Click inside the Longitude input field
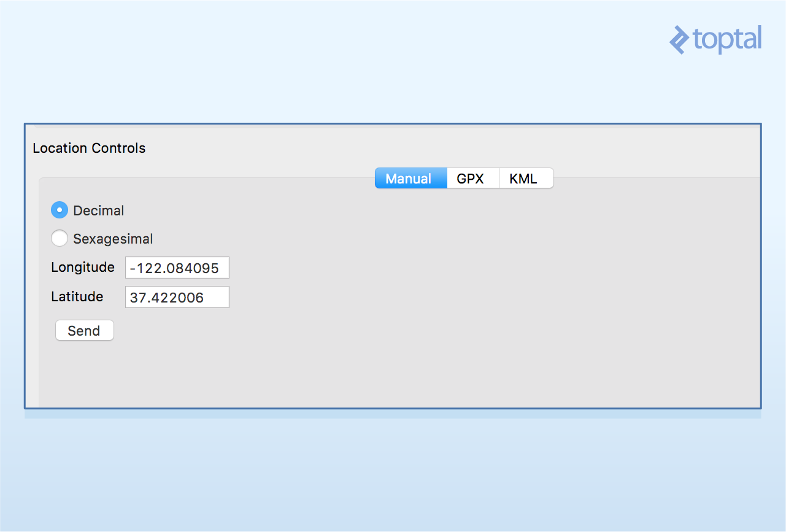The height and width of the screenshot is (532, 786). [x=177, y=268]
